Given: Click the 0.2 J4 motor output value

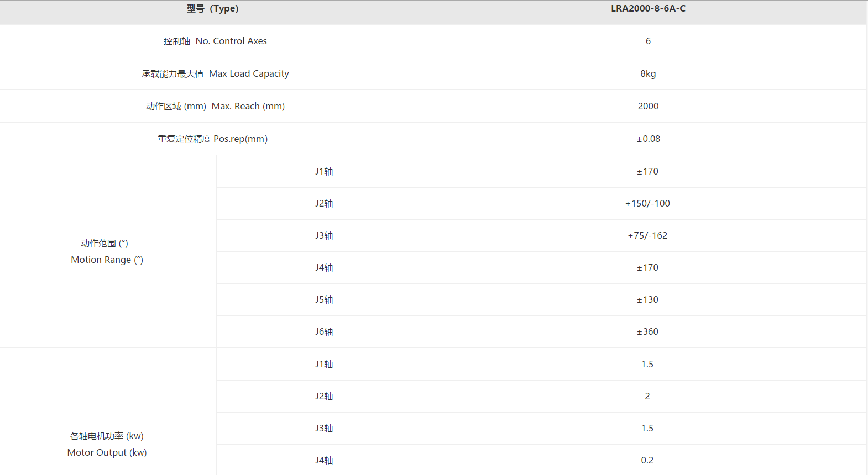Looking at the screenshot, I should click(647, 461).
